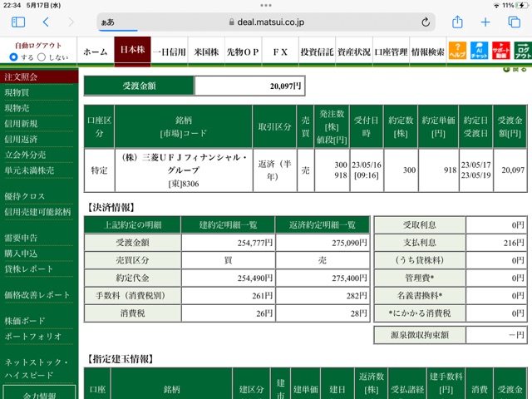
Task: Launch the blue AIチャット icon
Action: click(x=479, y=51)
